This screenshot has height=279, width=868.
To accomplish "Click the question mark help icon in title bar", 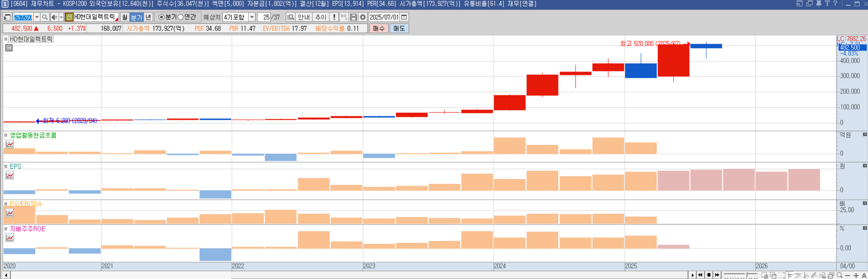I will (835, 4).
